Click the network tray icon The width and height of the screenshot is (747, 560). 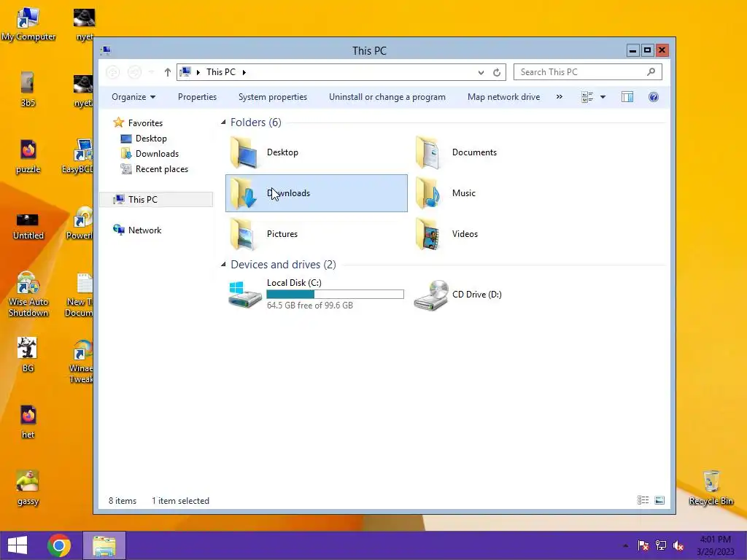coord(661,545)
